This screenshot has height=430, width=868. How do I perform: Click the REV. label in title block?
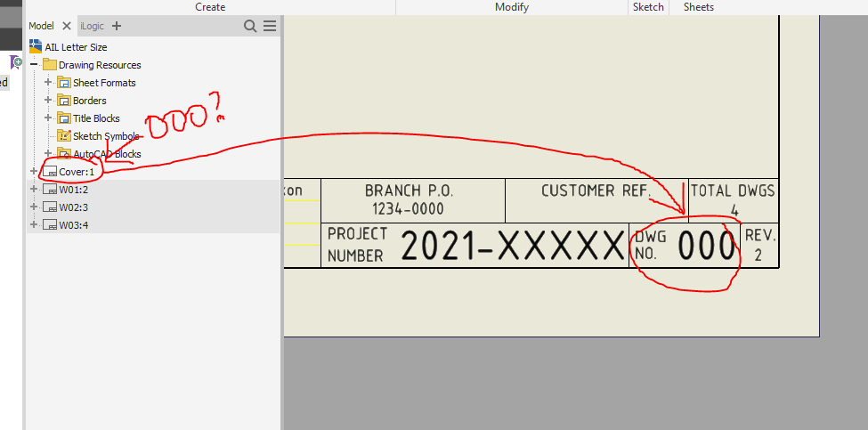[760, 236]
